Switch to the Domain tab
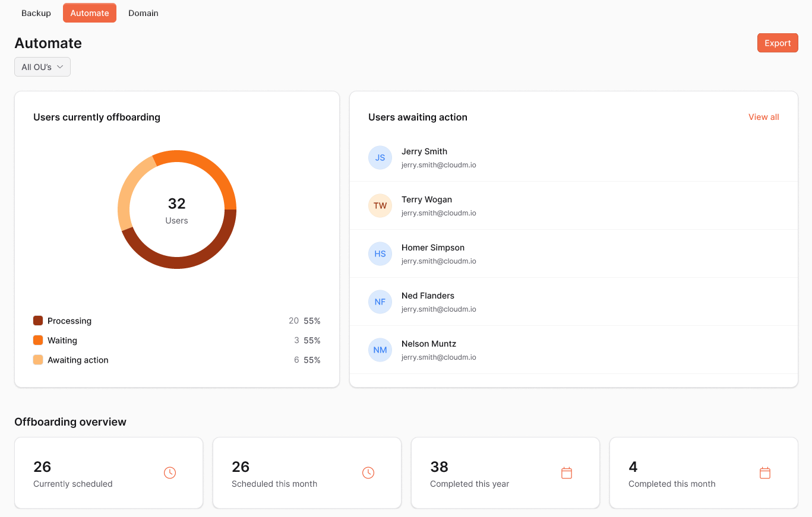The width and height of the screenshot is (812, 517). point(143,13)
